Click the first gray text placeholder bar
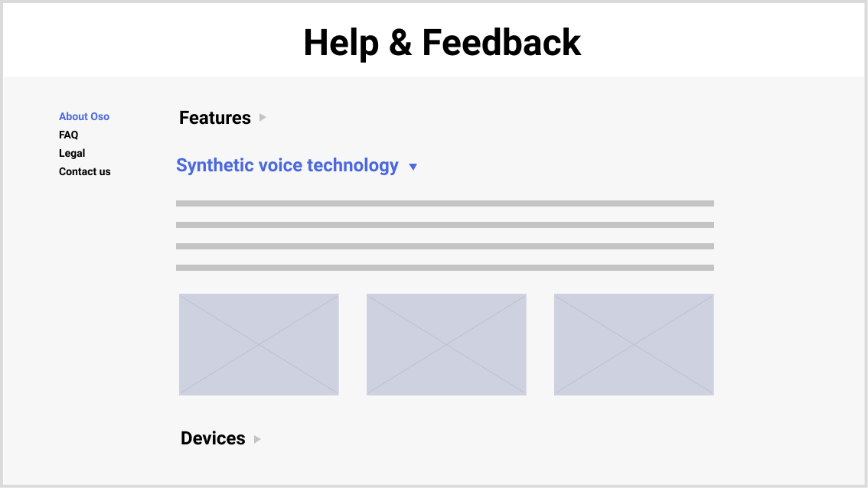Screen dimensions: 868x488 coord(445,203)
